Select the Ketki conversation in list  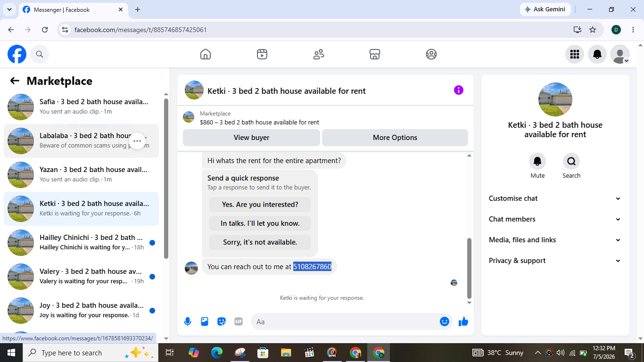pos(81,209)
